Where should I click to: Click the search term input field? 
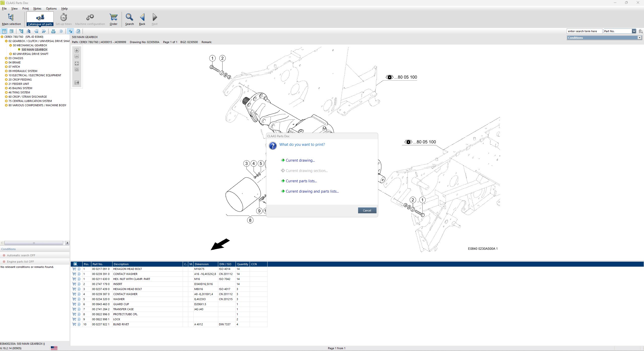point(584,31)
